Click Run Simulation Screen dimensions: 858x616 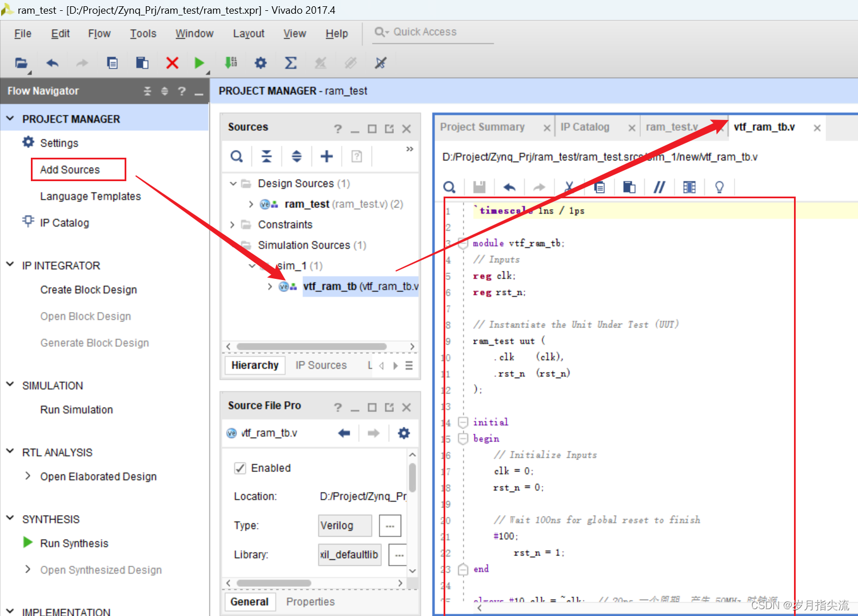77,410
